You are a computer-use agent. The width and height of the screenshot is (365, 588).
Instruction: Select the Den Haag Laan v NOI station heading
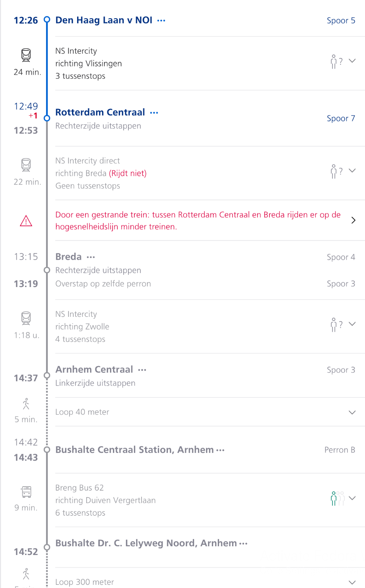(x=104, y=20)
